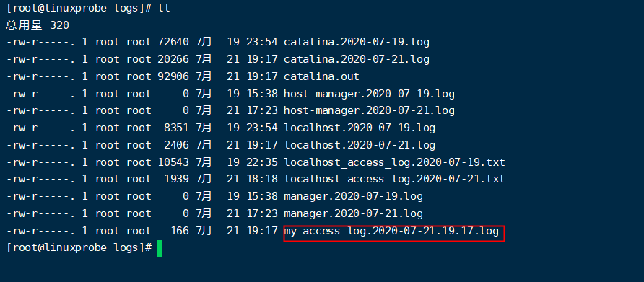
Task: Click the file size 10543
Action: pyautogui.click(x=173, y=162)
